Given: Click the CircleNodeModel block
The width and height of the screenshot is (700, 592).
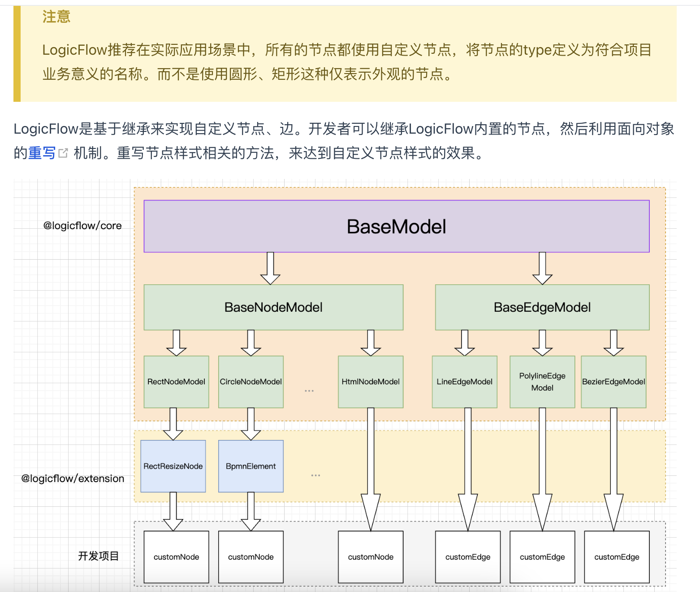Looking at the screenshot, I should click(x=251, y=382).
